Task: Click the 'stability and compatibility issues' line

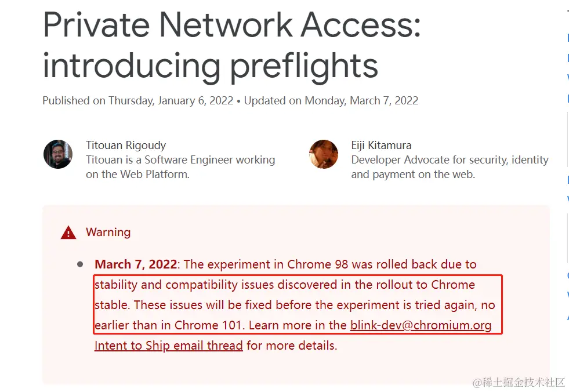Action: [284, 285]
